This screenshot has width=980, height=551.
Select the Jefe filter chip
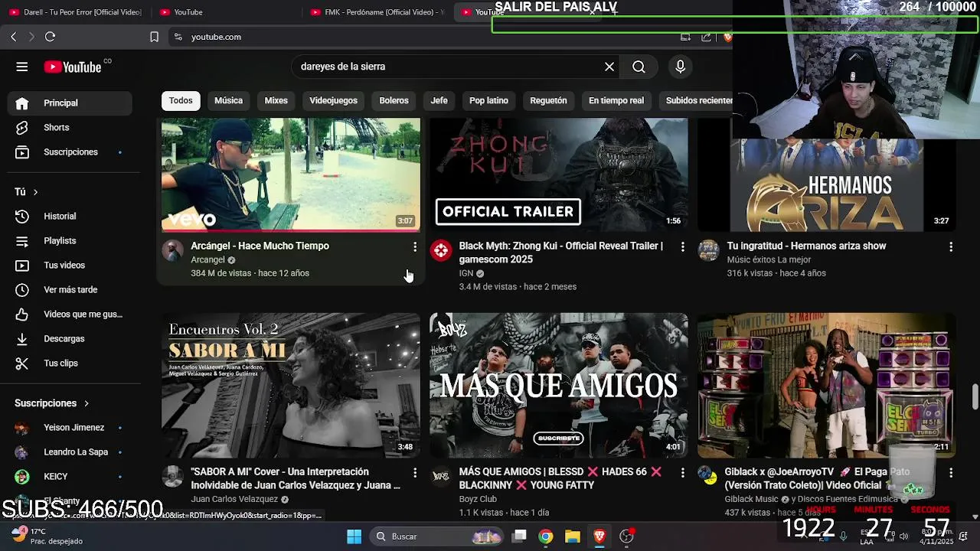tap(439, 100)
